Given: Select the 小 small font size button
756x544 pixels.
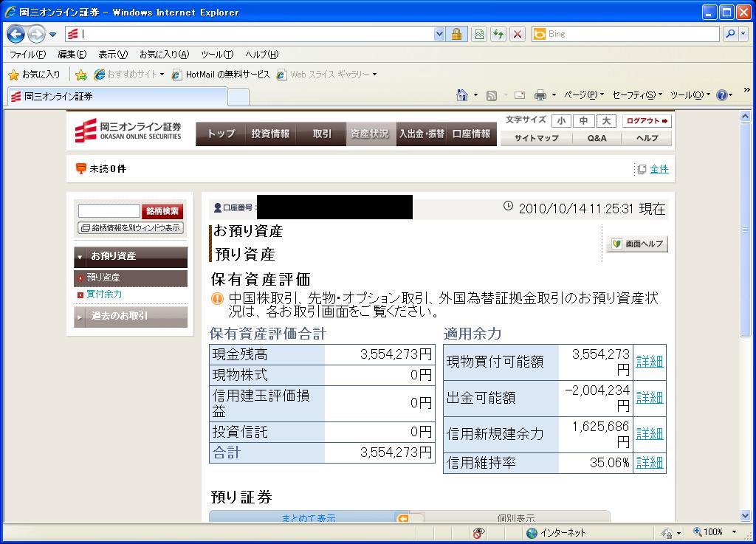Looking at the screenshot, I should [561, 121].
